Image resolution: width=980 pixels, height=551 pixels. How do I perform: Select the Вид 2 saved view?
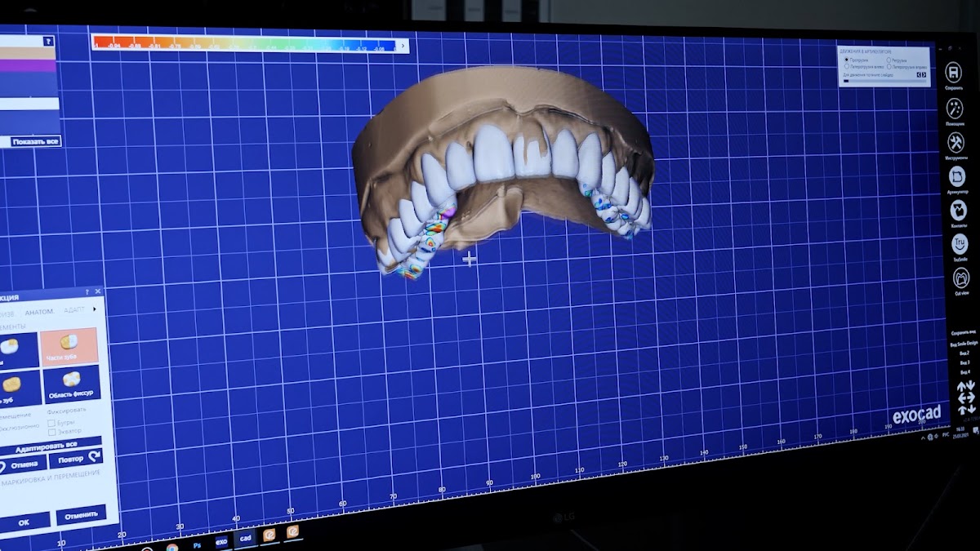964,353
